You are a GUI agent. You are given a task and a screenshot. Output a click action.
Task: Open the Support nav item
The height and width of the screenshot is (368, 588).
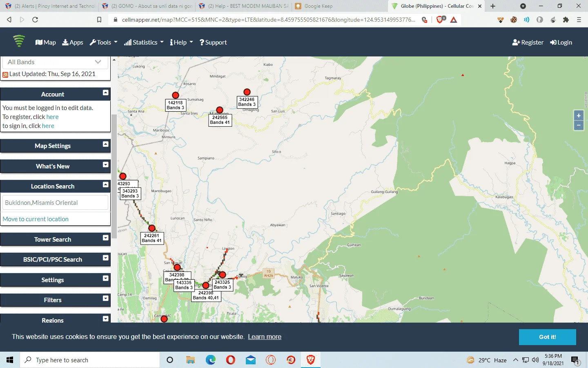click(x=213, y=42)
